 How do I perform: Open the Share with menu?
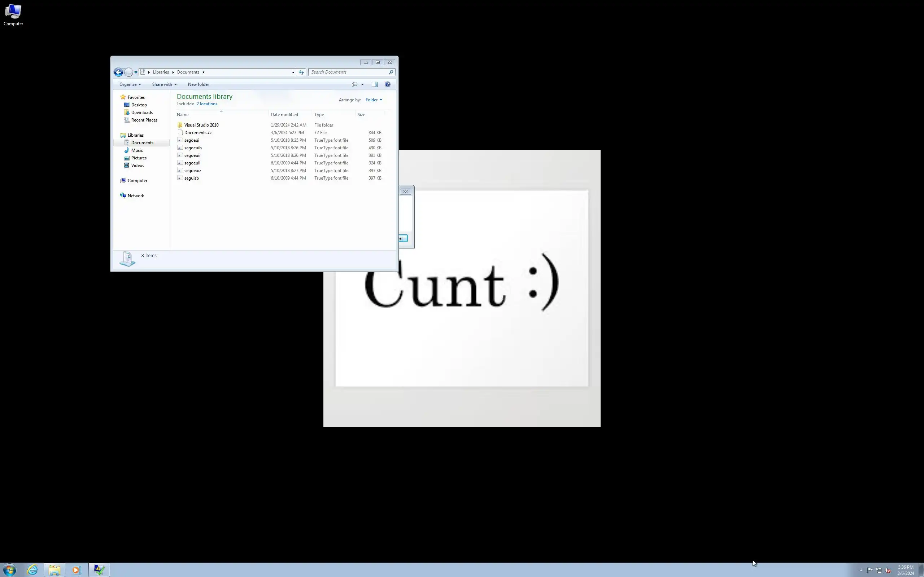[164, 84]
